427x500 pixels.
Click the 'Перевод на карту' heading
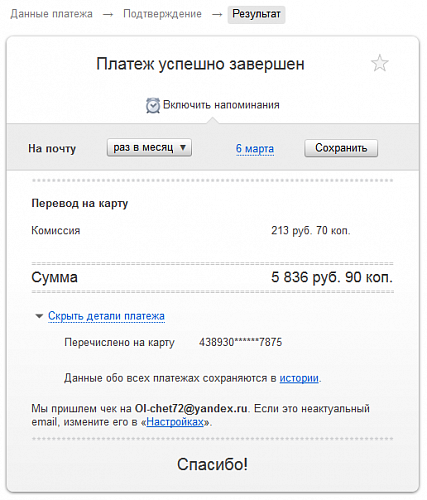tap(80, 203)
